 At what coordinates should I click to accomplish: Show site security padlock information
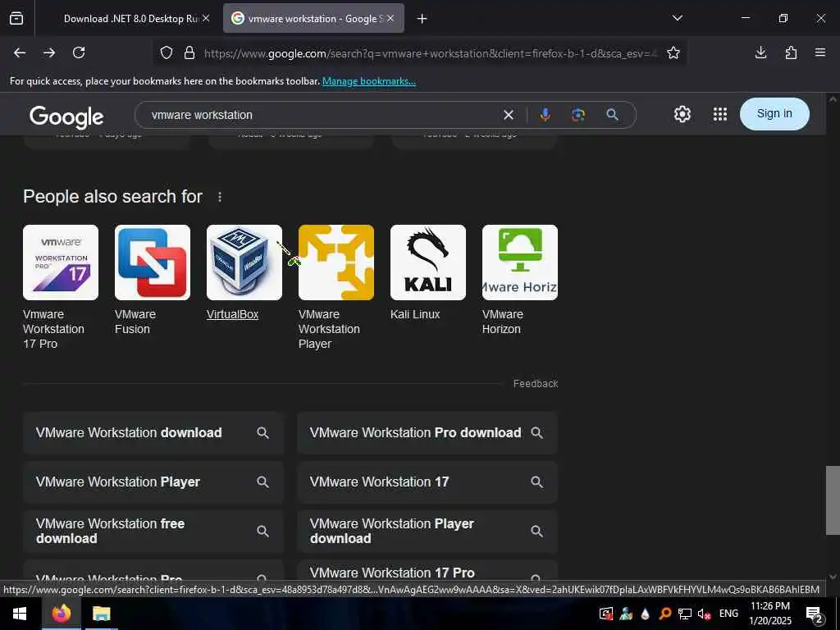[x=189, y=53]
